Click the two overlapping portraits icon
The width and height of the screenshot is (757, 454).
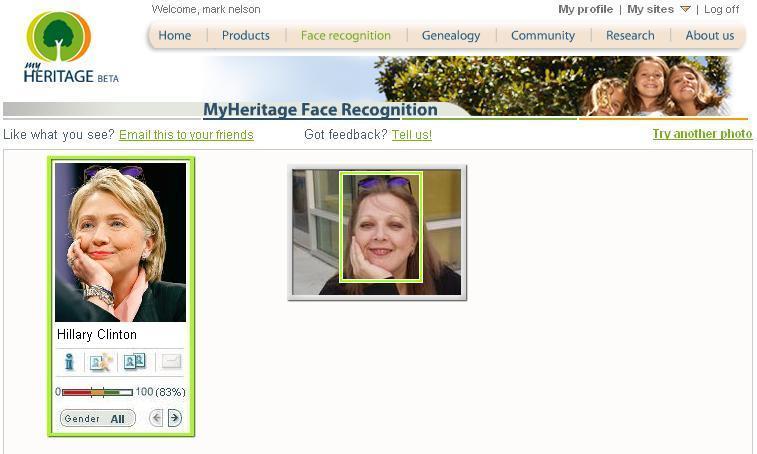pyautogui.click(x=134, y=361)
